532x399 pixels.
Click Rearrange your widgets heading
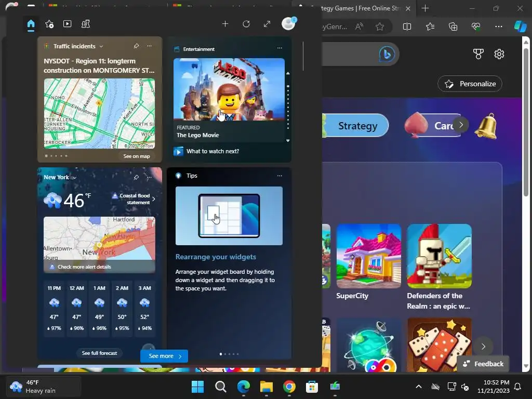[216, 257]
